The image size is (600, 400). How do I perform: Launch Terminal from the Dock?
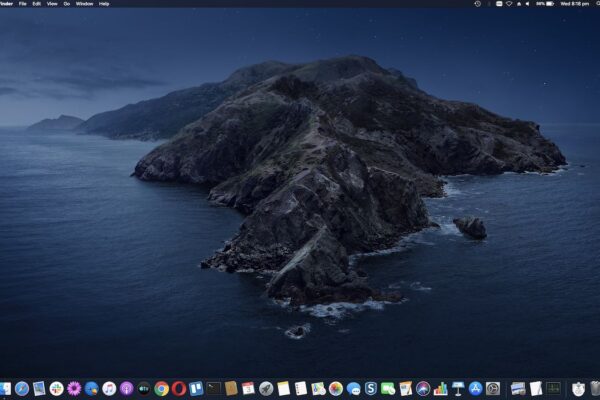click(214, 389)
